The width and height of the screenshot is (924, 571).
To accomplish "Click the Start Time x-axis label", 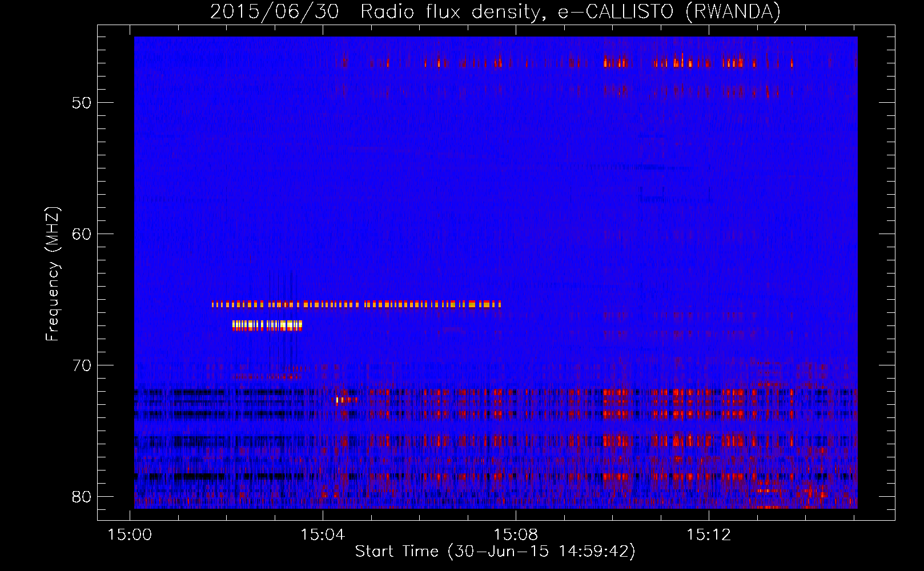I will [x=495, y=552].
